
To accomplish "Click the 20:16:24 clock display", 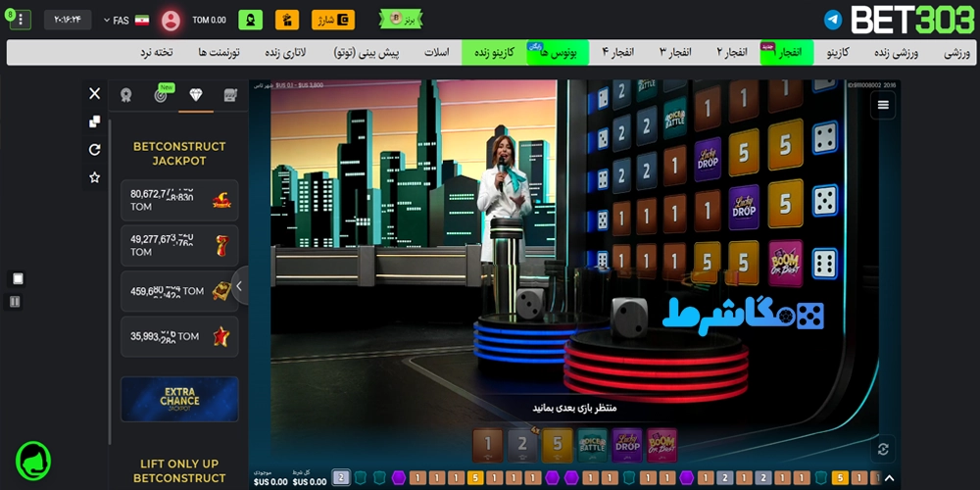I will (68, 20).
